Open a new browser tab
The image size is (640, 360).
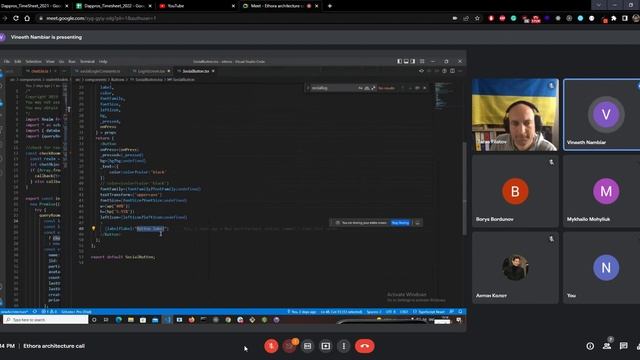click(x=329, y=6)
